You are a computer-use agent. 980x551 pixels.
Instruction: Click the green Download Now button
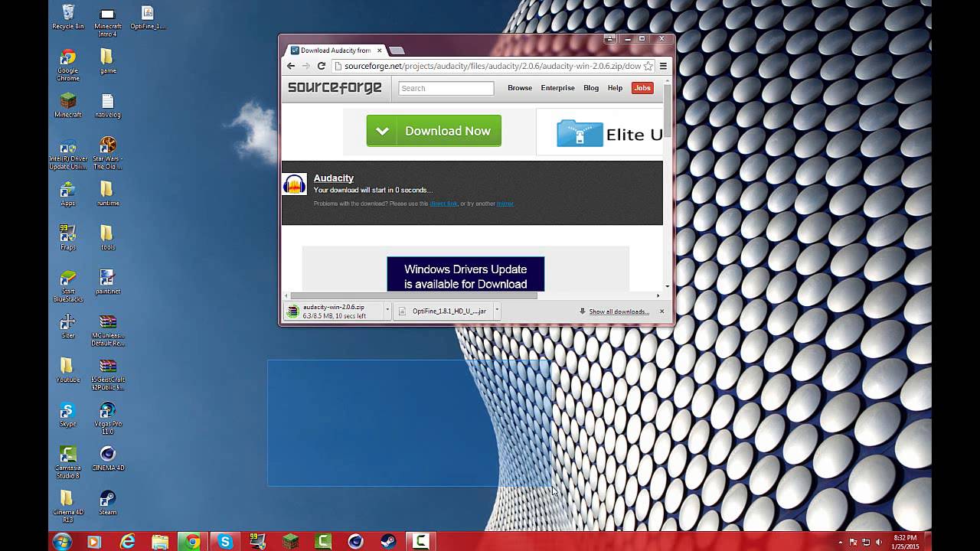tap(434, 131)
